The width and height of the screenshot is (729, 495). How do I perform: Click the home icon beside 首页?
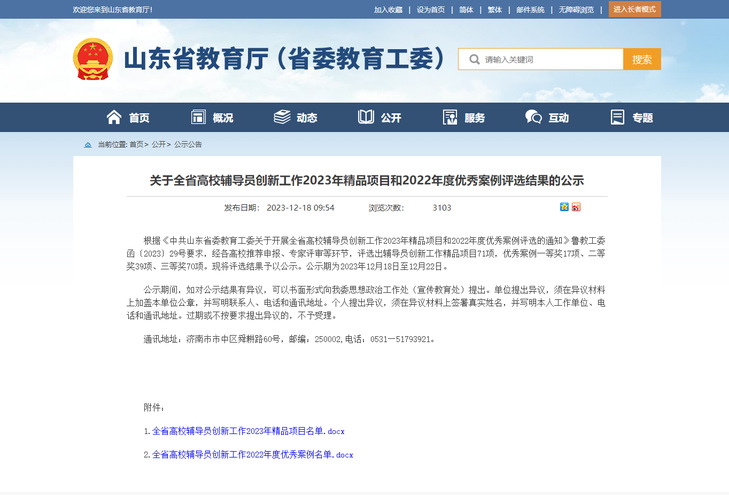114,117
